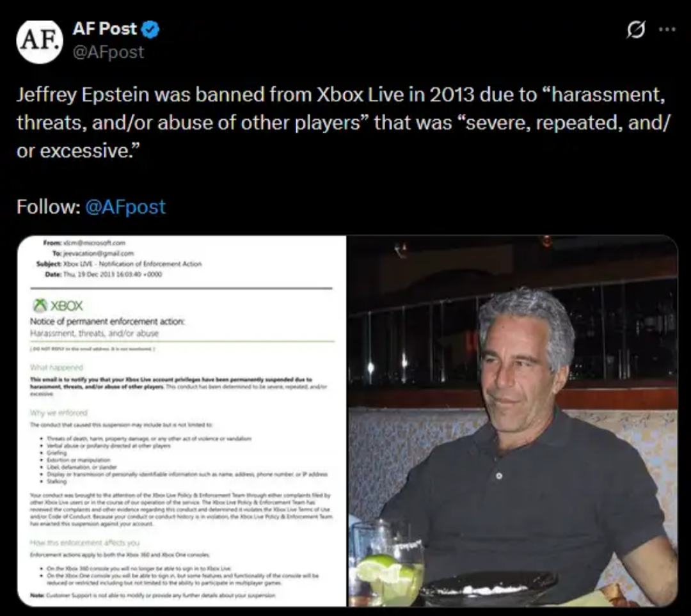
Task: Open the three-dot more options menu
Action: pyautogui.click(x=667, y=29)
